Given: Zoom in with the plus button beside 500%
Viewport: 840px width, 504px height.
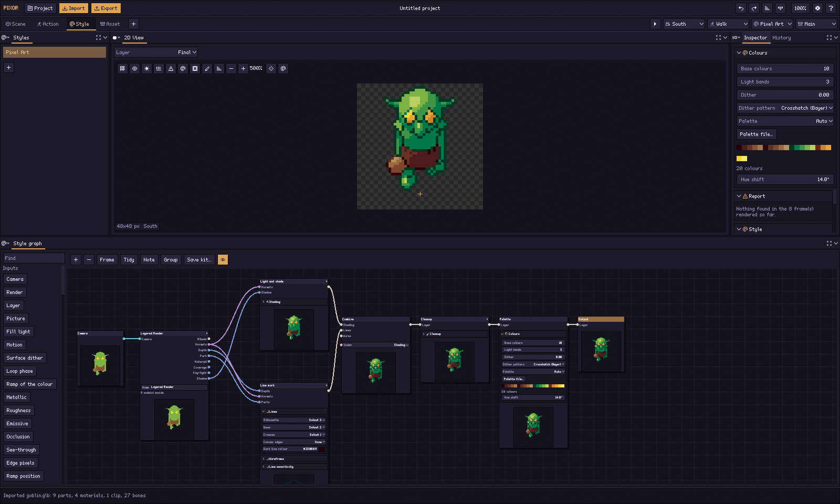Looking at the screenshot, I should click(243, 68).
